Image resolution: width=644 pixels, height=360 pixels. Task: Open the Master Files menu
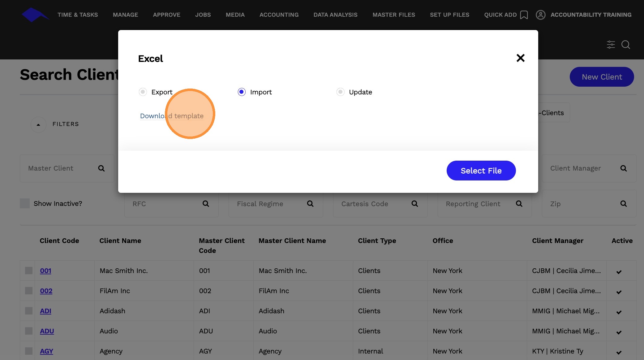click(393, 15)
